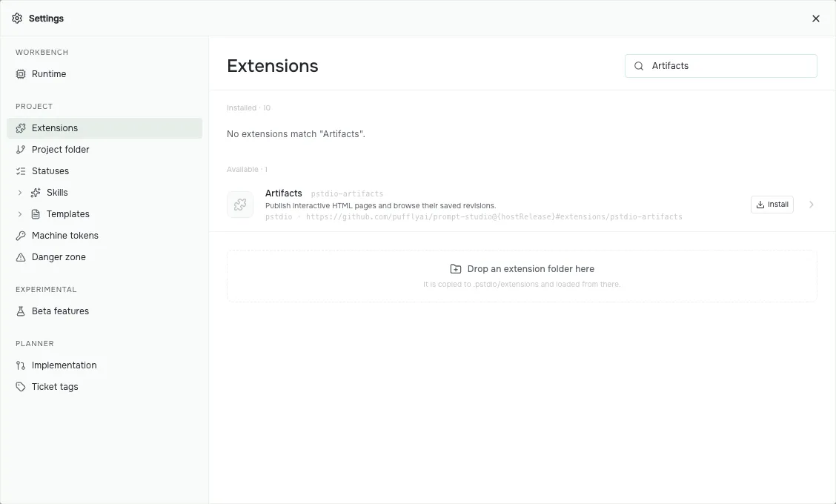Click the Skills sparkle icon

pos(36,193)
